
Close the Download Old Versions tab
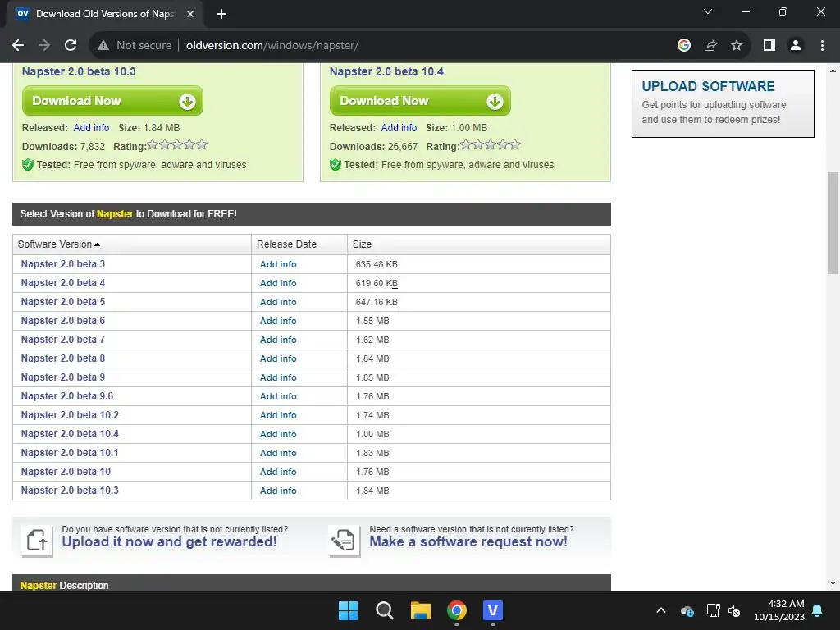point(190,14)
